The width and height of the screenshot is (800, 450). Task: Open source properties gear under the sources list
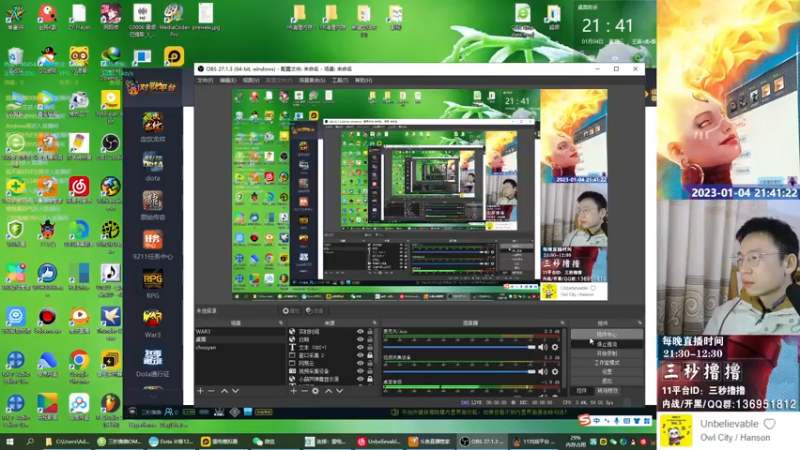click(x=316, y=391)
